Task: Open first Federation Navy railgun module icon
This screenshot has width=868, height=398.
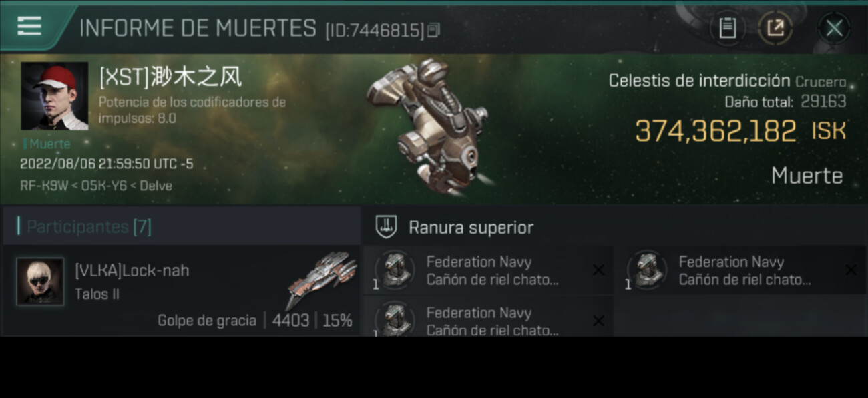Action: pyautogui.click(x=395, y=270)
